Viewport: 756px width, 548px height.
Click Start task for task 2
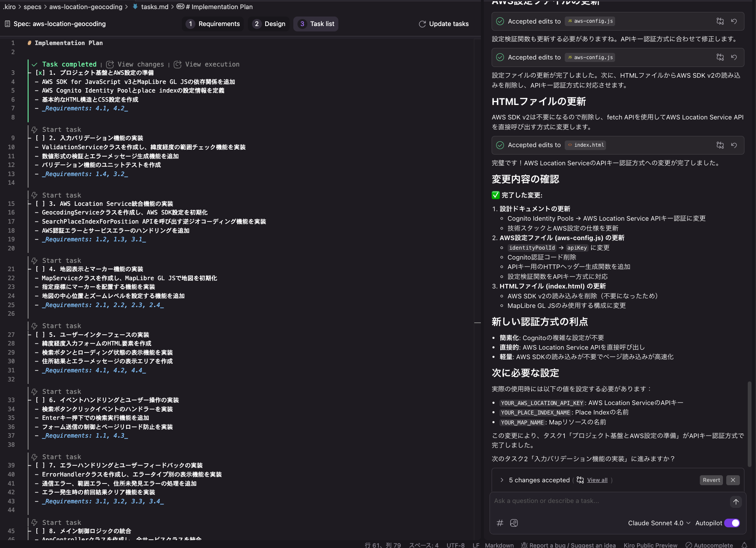62,130
